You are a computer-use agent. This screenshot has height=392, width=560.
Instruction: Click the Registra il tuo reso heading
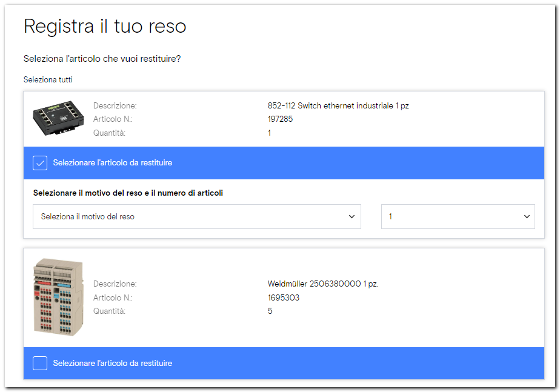click(x=105, y=26)
